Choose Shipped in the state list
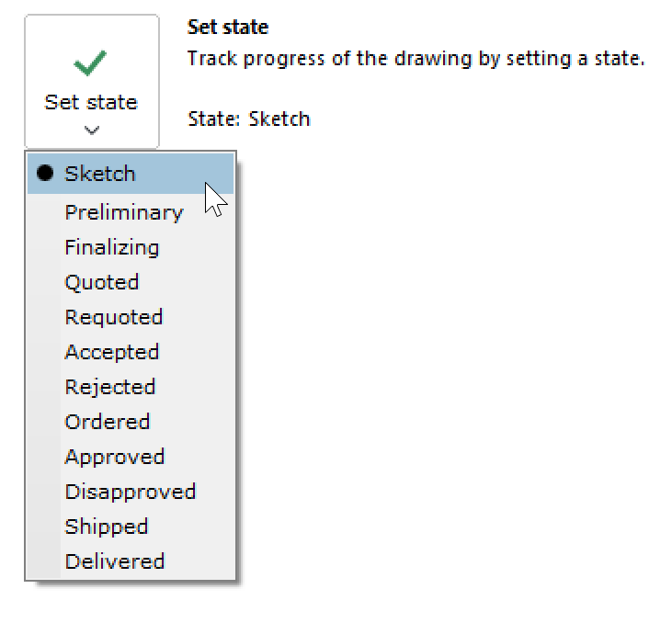Screen dimensions: 672x623 tap(106, 527)
